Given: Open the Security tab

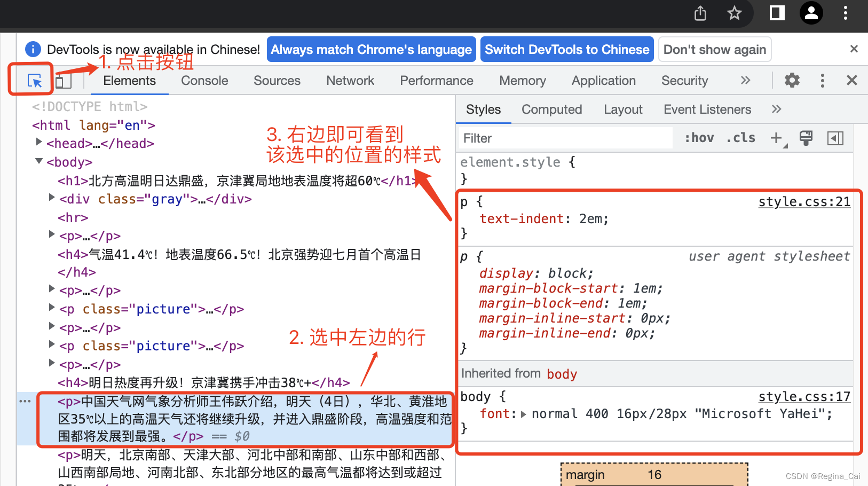Looking at the screenshot, I should (x=685, y=81).
